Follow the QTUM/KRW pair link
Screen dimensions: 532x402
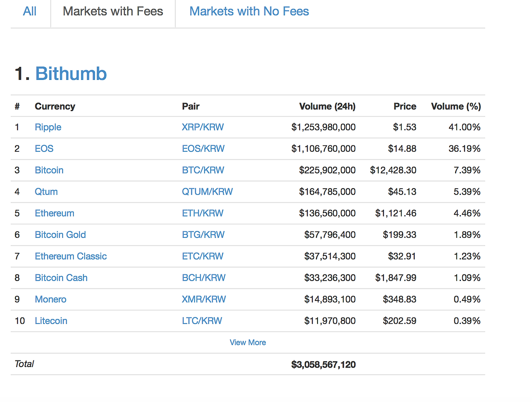[207, 192]
